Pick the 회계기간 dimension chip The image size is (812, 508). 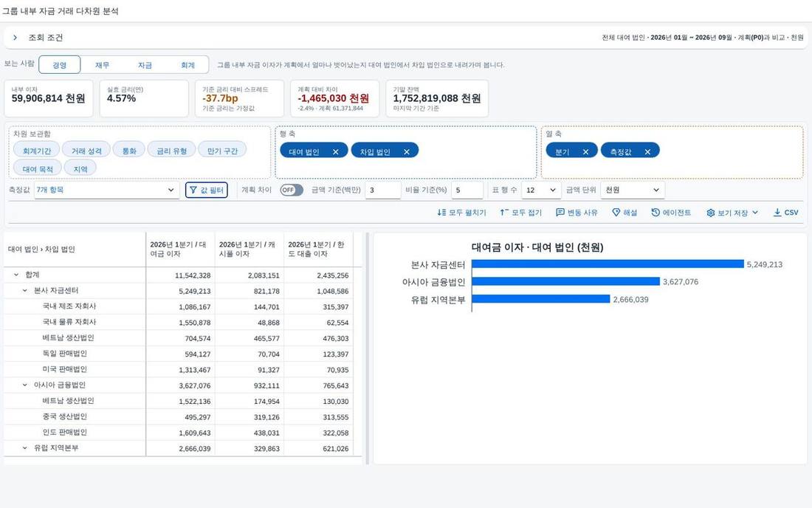pyautogui.click(x=37, y=151)
